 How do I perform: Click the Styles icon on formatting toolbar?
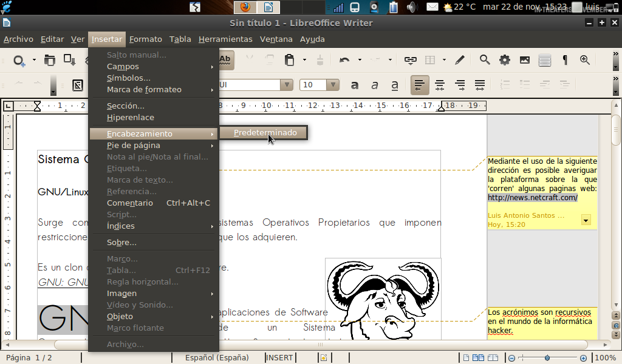tap(78, 85)
